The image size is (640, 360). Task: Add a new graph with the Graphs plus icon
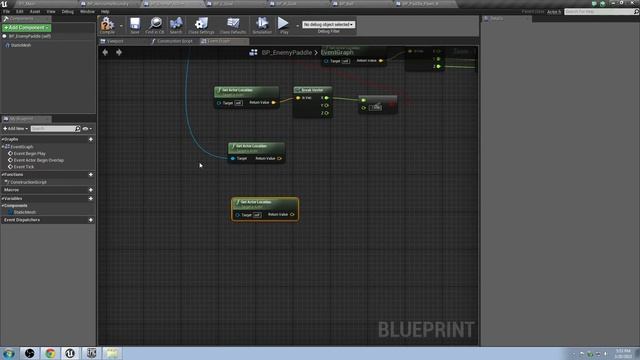tap(91, 139)
